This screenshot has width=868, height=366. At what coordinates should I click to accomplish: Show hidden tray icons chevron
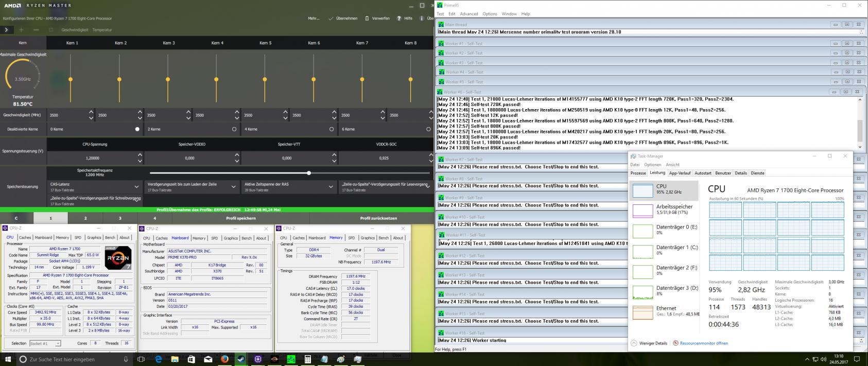807,359
